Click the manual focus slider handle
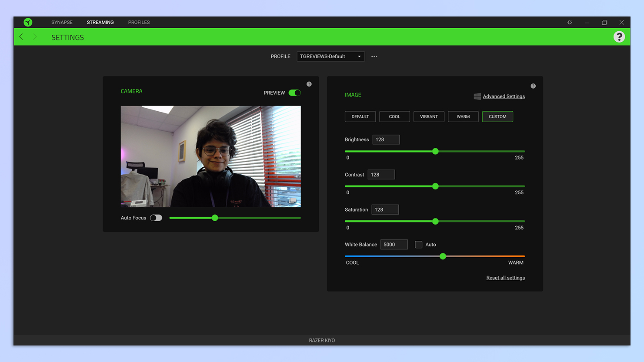The image size is (644, 362). 215,218
